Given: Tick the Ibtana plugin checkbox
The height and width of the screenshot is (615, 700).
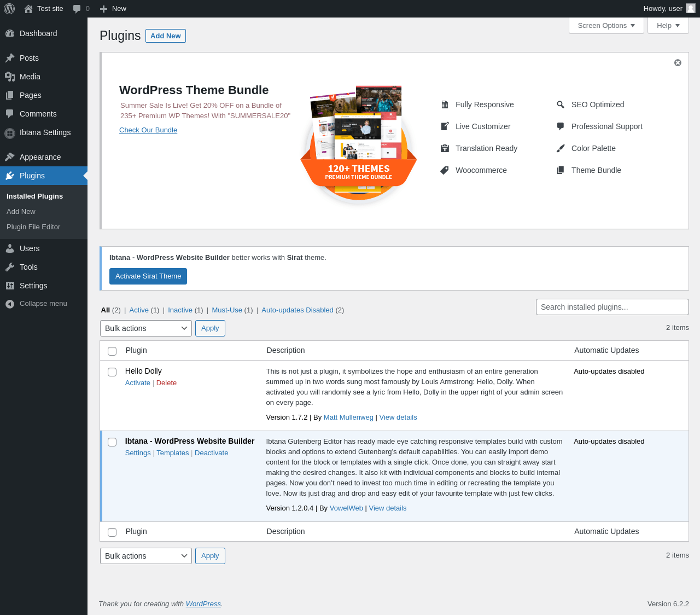Looking at the screenshot, I should coord(112,442).
